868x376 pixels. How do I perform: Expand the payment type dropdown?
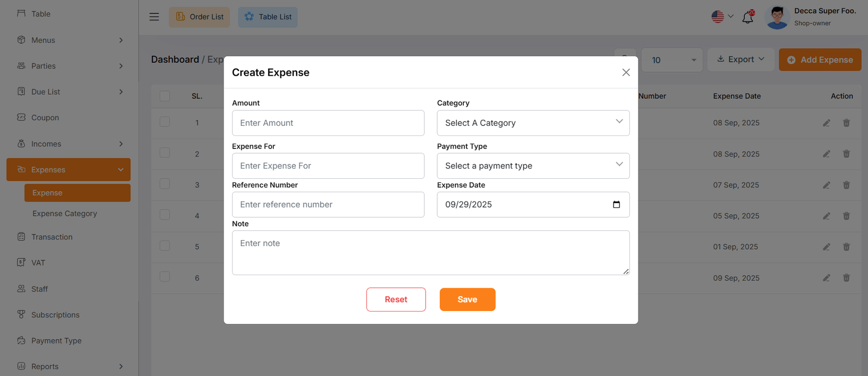point(533,166)
